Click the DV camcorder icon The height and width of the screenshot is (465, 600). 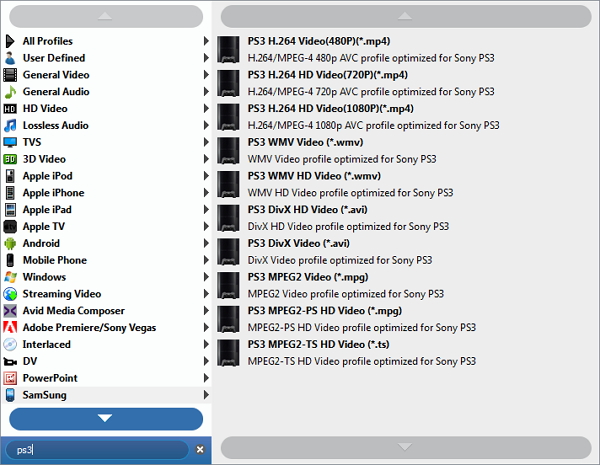(x=10, y=361)
